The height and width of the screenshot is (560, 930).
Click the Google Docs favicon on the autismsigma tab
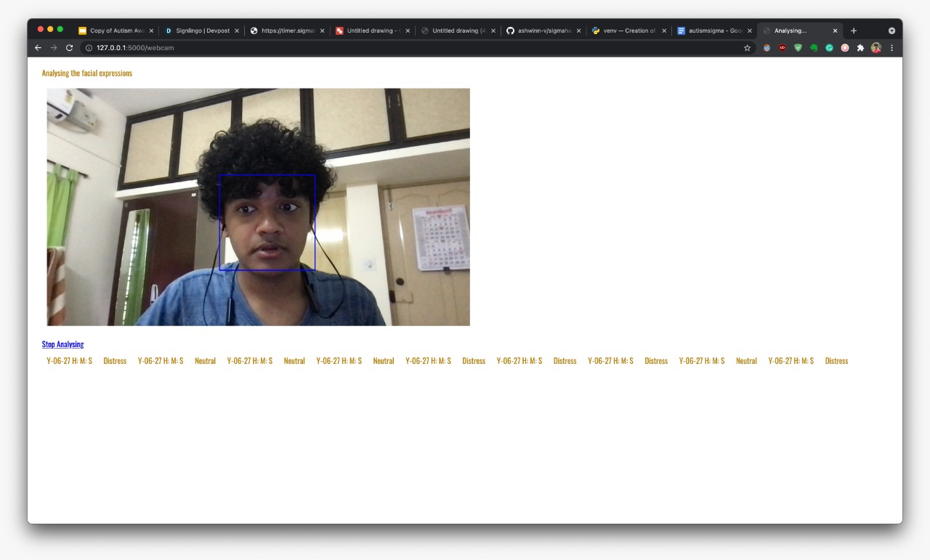(681, 31)
